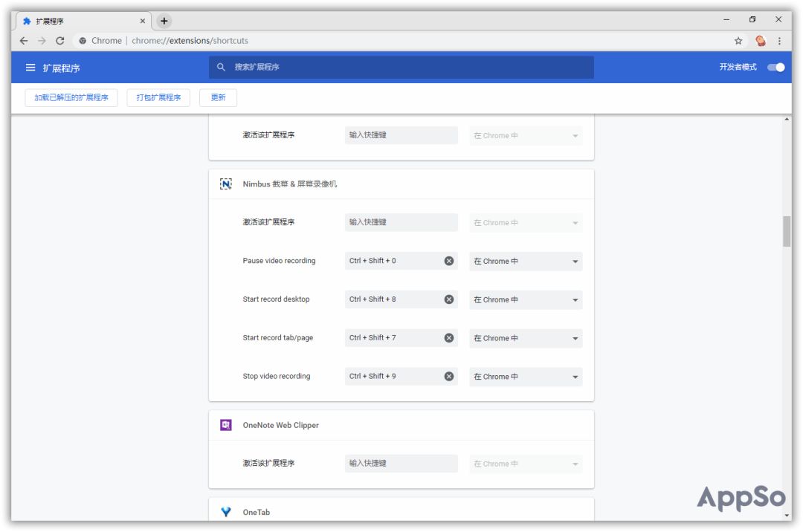Focus the search extensions field
The width and height of the screenshot is (803, 532).
[x=401, y=67]
